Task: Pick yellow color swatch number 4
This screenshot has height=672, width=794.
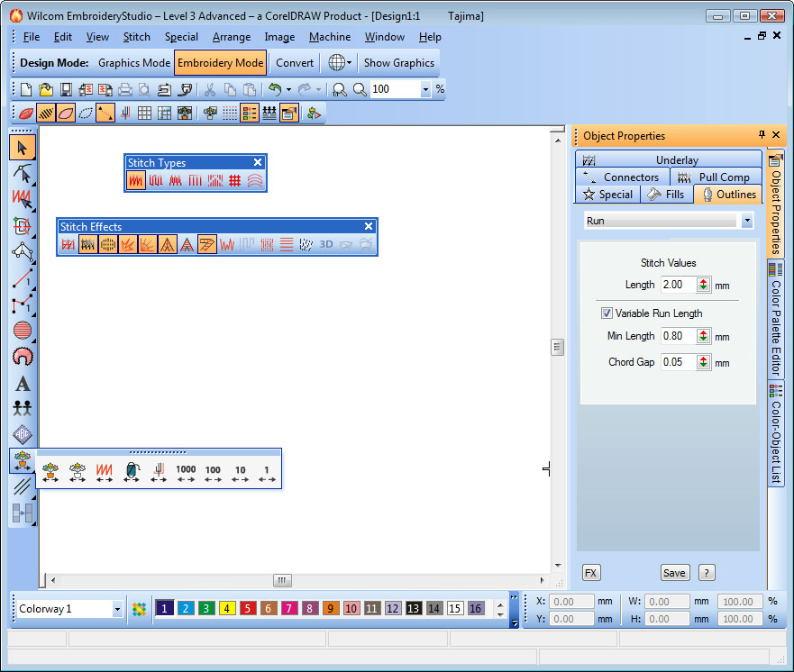Action: [226, 609]
